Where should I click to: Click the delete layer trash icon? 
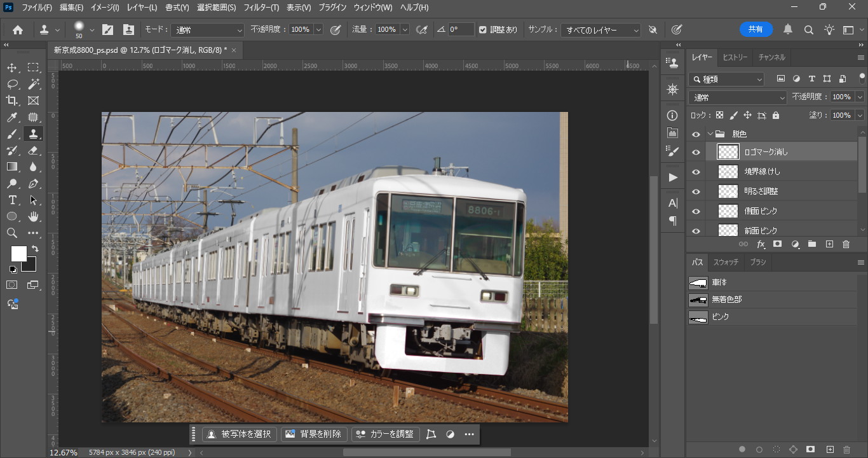tap(846, 244)
